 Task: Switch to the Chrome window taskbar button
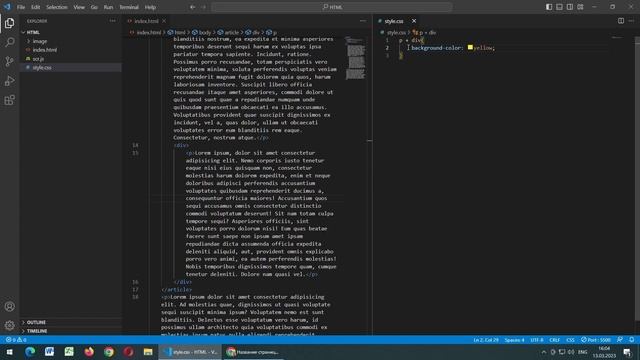[x=253, y=352]
